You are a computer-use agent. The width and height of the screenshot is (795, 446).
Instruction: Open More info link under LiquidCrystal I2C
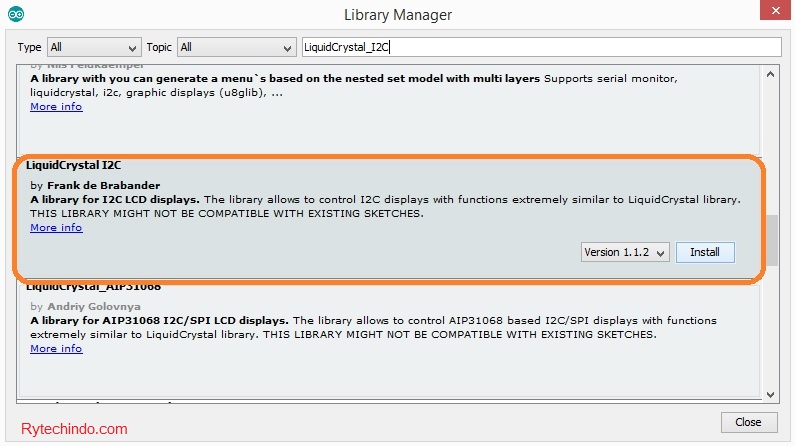pyautogui.click(x=56, y=228)
